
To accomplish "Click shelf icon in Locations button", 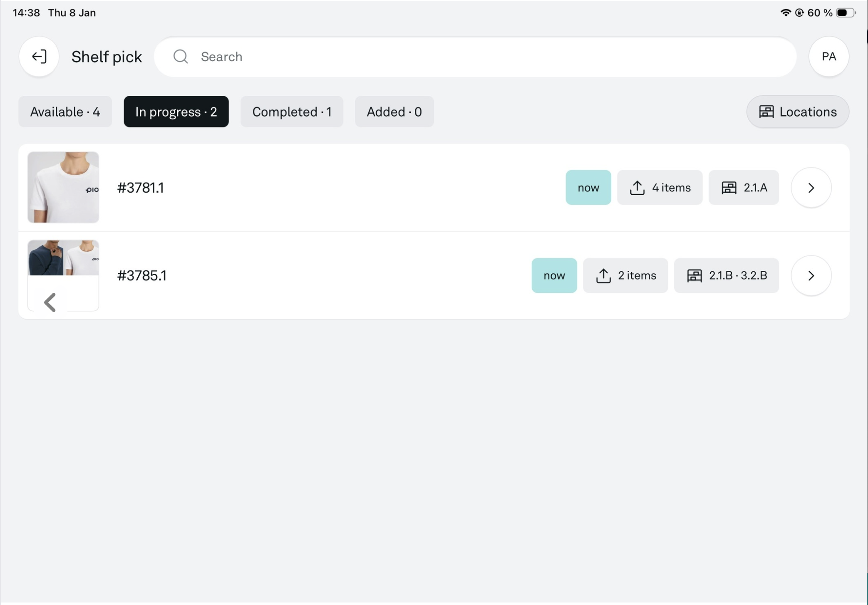I will [x=766, y=112].
